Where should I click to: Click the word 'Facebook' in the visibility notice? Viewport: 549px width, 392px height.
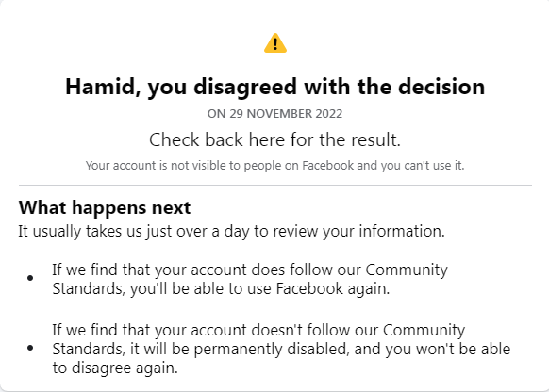coord(328,166)
